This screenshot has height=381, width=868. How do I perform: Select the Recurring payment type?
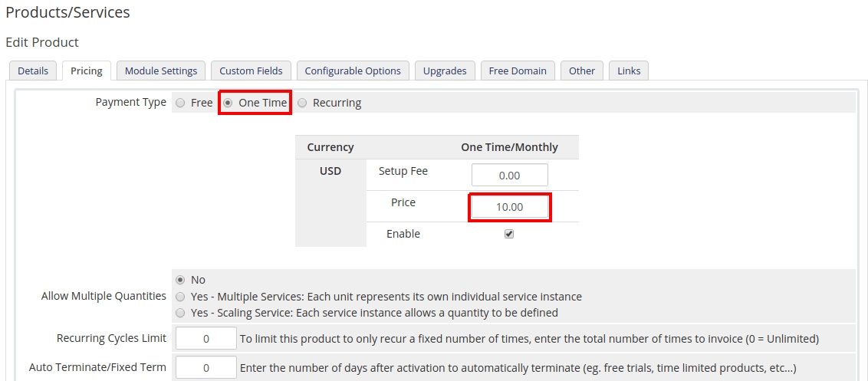[302, 103]
